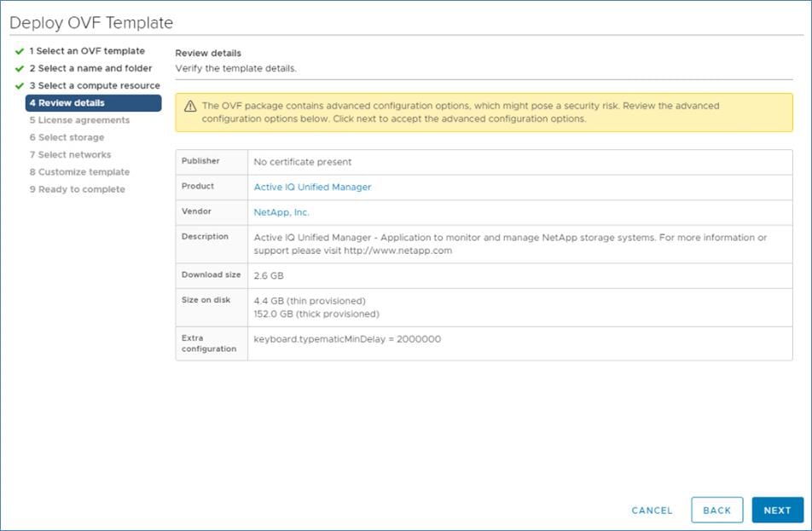Click the '2.6 GB' download size value
The image size is (812, 531).
pyautogui.click(x=268, y=276)
